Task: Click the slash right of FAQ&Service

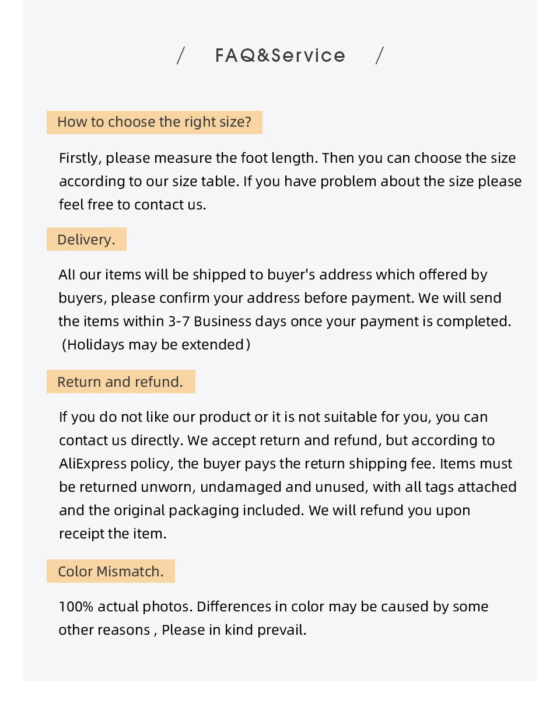Action: click(380, 55)
